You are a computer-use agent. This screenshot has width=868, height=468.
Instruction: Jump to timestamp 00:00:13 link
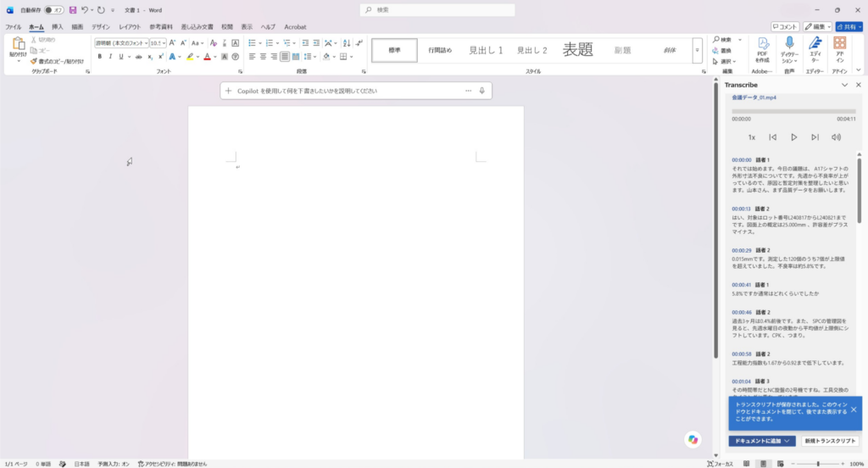pyautogui.click(x=741, y=209)
